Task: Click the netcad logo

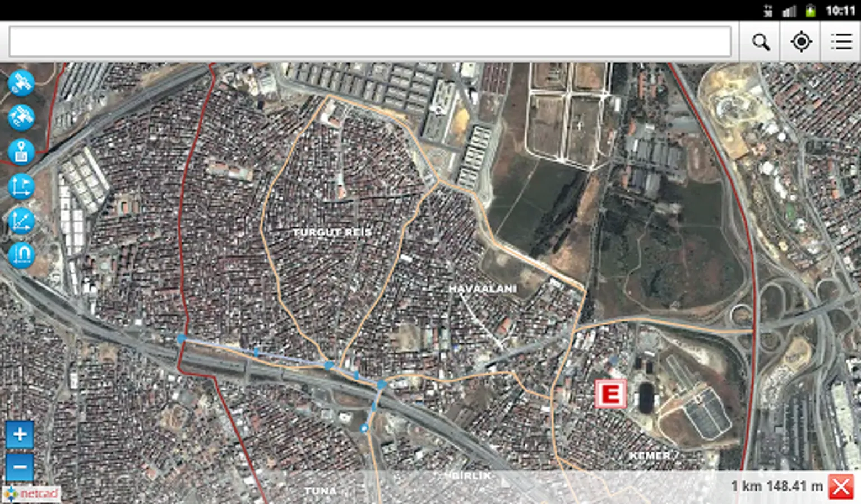Action: (x=31, y=494)
